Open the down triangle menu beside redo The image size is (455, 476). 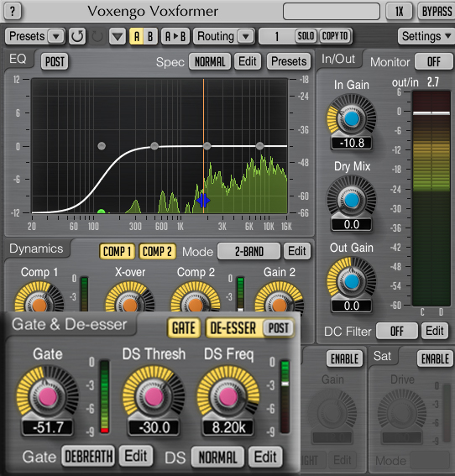(118, 36)
